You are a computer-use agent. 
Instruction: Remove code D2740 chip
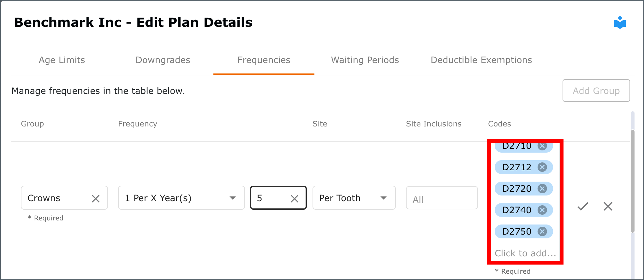click(542, 210)
